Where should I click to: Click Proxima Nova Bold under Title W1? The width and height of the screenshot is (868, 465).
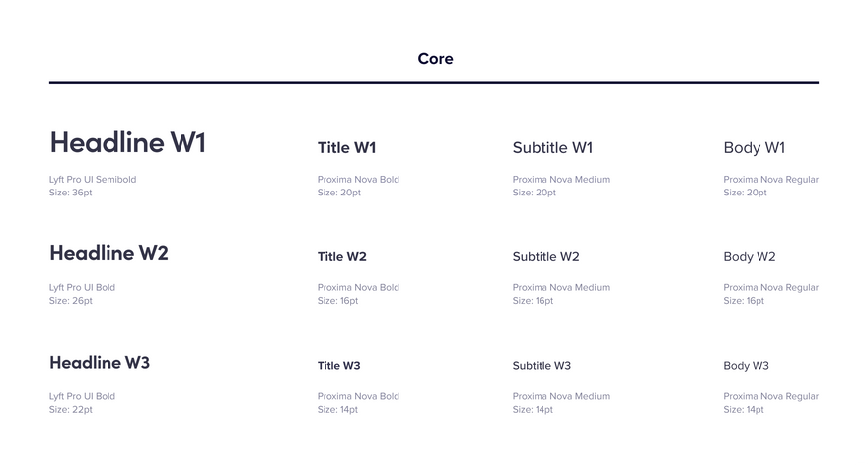358,179
